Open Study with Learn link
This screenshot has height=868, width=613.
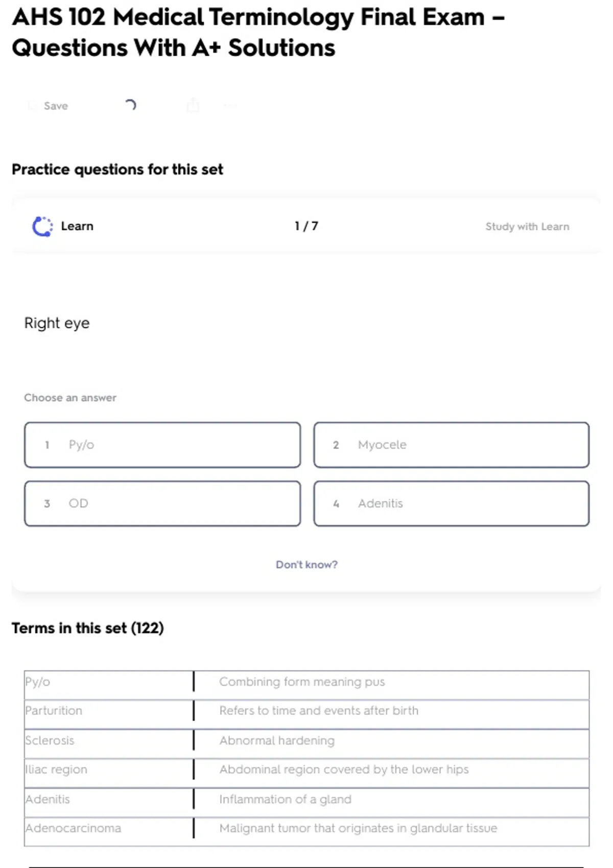click(527, 227)
